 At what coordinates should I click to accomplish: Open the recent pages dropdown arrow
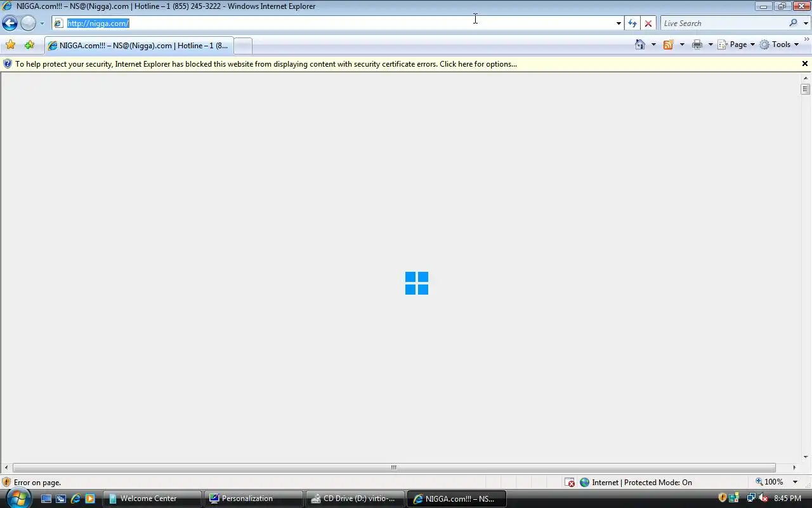coord(42,23)
